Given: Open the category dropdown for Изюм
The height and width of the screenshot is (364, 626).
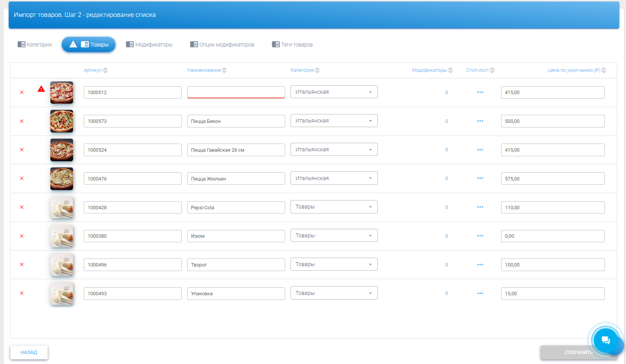Looking at the screenshot, I should click(334, 236).
